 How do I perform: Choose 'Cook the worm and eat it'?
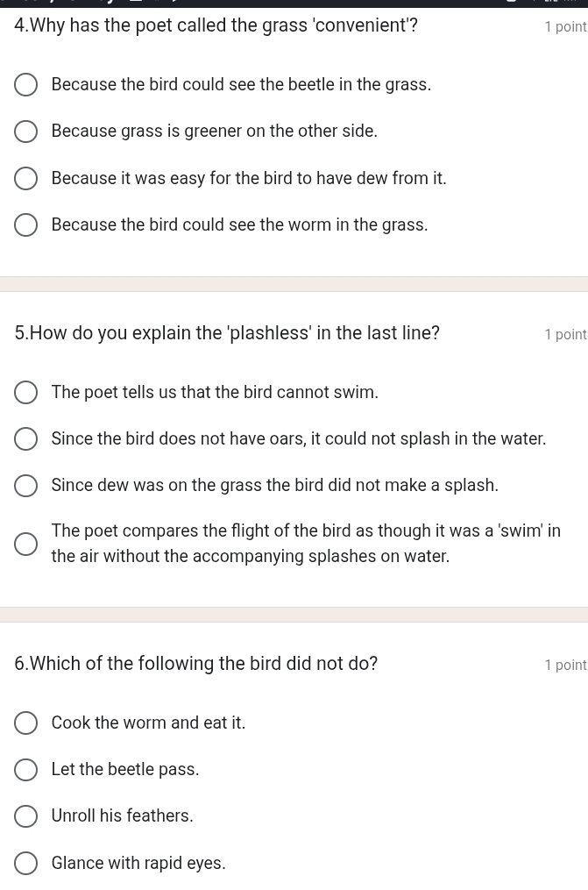(x=26, y=723)
